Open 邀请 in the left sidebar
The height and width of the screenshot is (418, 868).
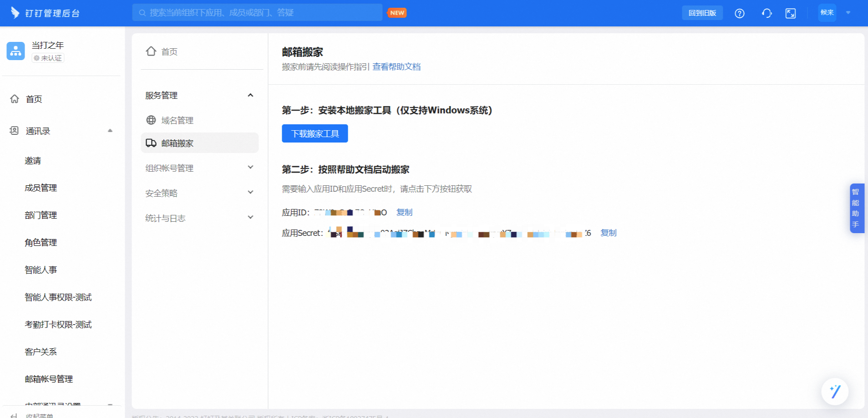click(33, 161)
